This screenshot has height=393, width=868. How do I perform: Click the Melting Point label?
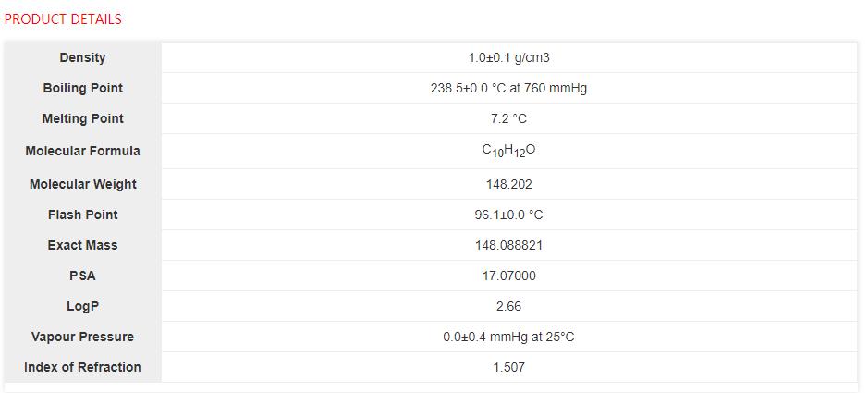(82, 118)
